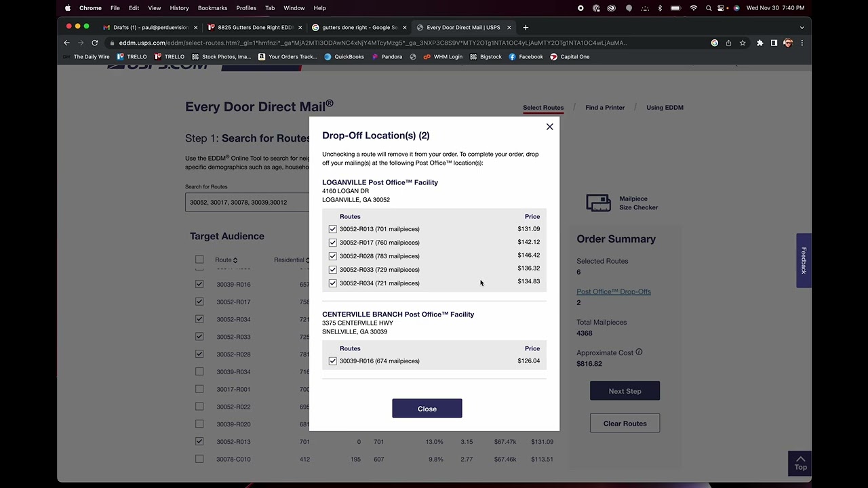The width and height of the screenshot is (868, 488).
Task: Click the LOGANVILLE Post Office Facility heading
Action: (380, 182)
